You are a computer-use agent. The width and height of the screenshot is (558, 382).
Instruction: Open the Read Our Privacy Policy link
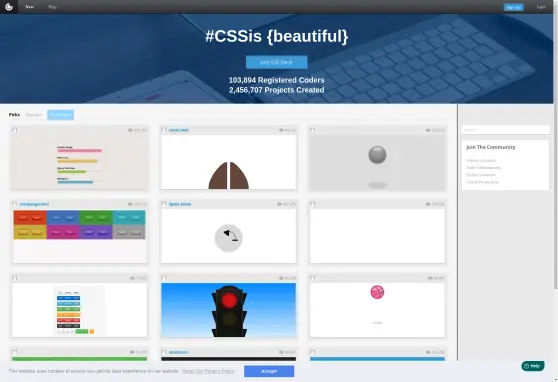tap(208, 371)
